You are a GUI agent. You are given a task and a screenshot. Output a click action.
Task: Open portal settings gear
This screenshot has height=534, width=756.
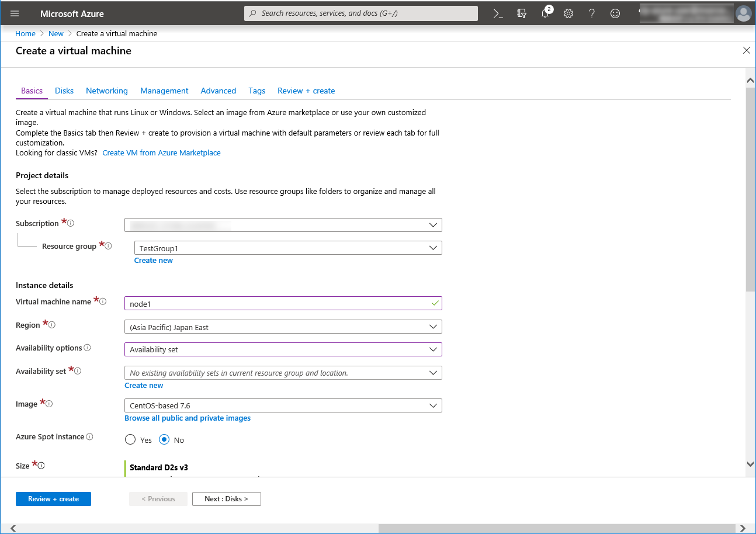(568, 13)
